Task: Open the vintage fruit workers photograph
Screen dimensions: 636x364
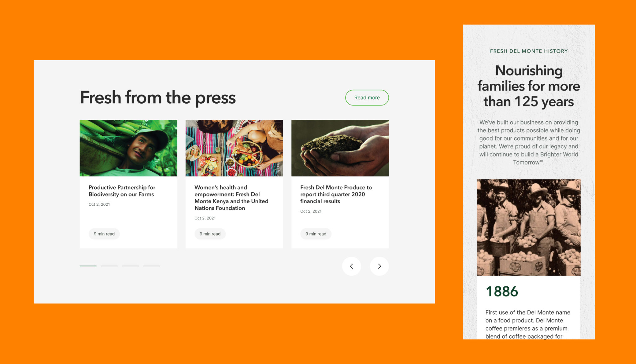Action: (529, 227)
